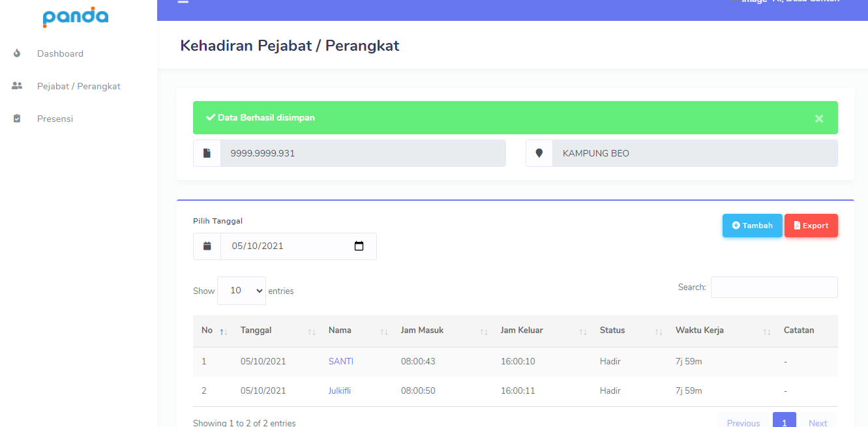
Task: Sort table by Jam Masuk column
Action: pyautogui.click(x=443, y=331)
